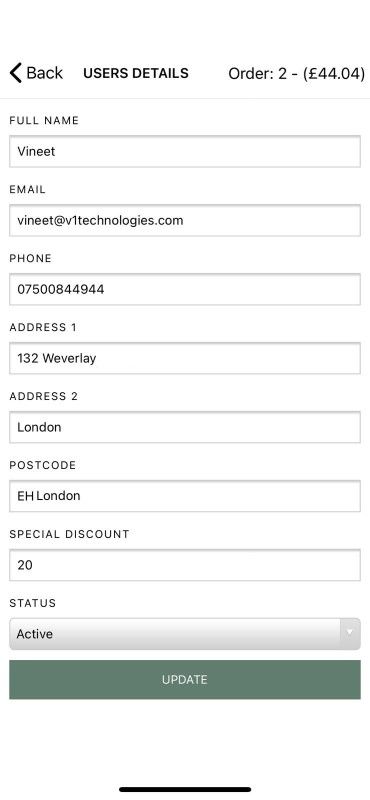The height and width of the screenshot is (800, 370).
Task: Select the Special Discount field with 20
Action: coord(185,565)
